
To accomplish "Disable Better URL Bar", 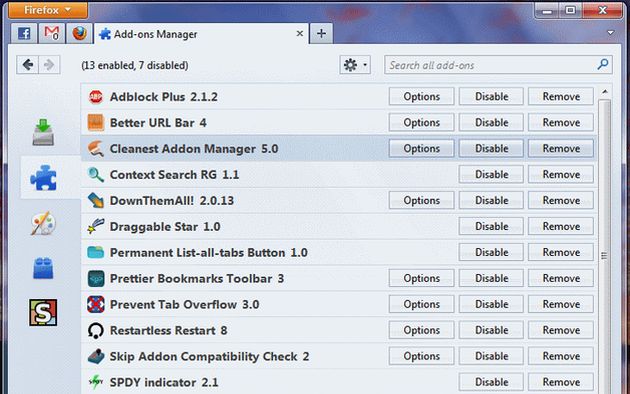I will [491, 122].
